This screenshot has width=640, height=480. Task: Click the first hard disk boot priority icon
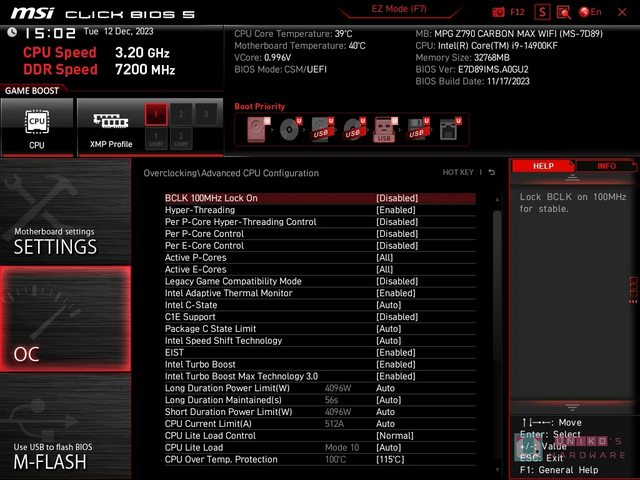click(x=259, y=129)
